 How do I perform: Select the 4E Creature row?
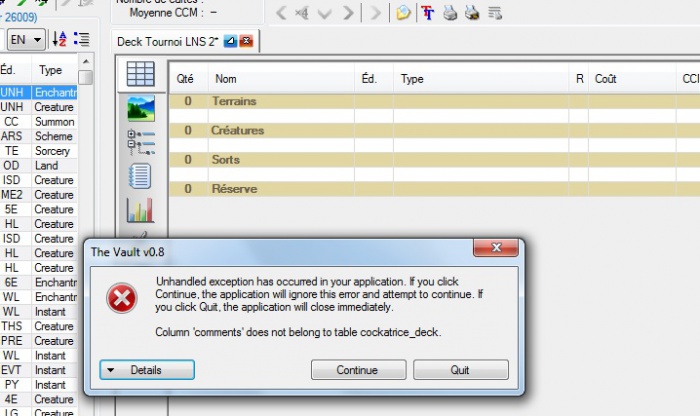click(x=38, y=399)
